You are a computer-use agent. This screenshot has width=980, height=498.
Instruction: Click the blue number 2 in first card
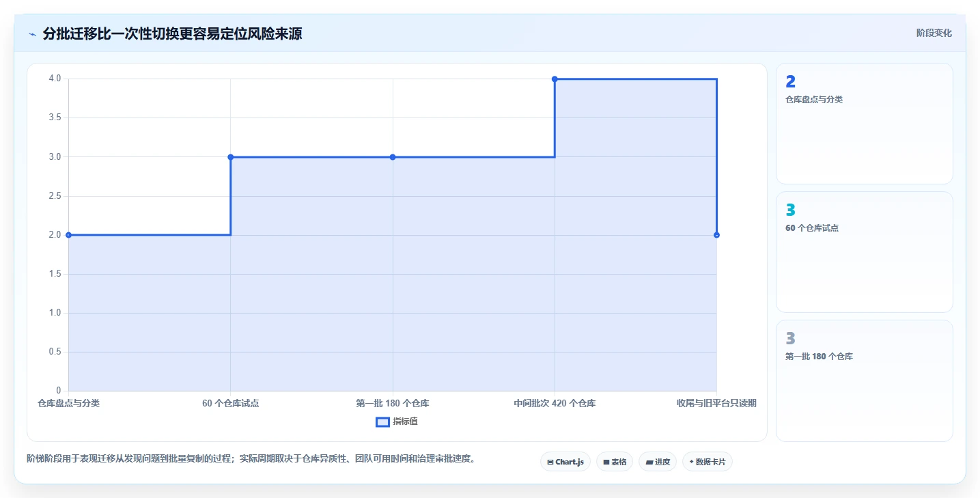point(791,82)
